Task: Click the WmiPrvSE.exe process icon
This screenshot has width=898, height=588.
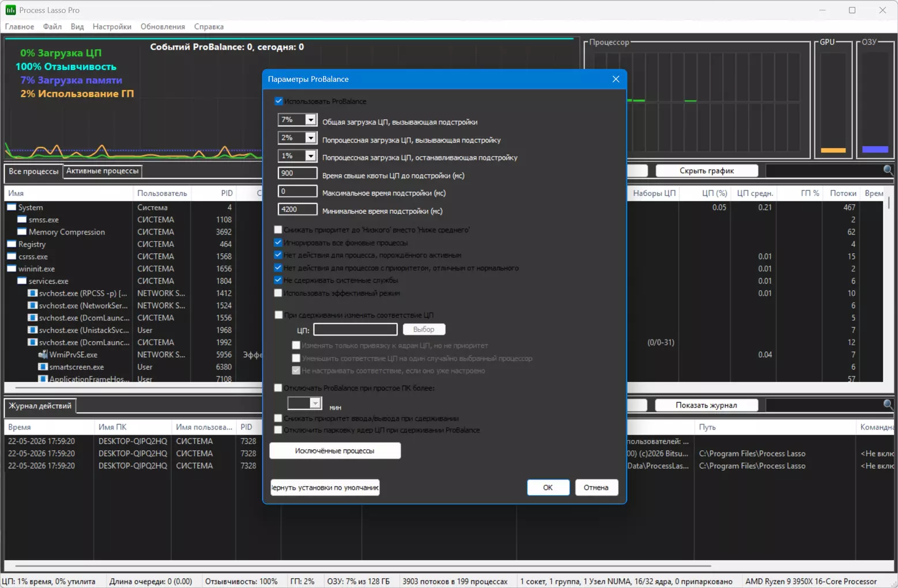Action: tap(43, 355)
